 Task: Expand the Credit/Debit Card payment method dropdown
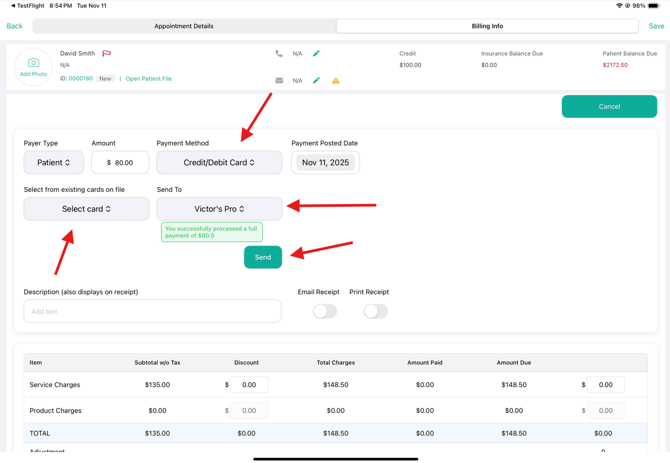(219, 162)
